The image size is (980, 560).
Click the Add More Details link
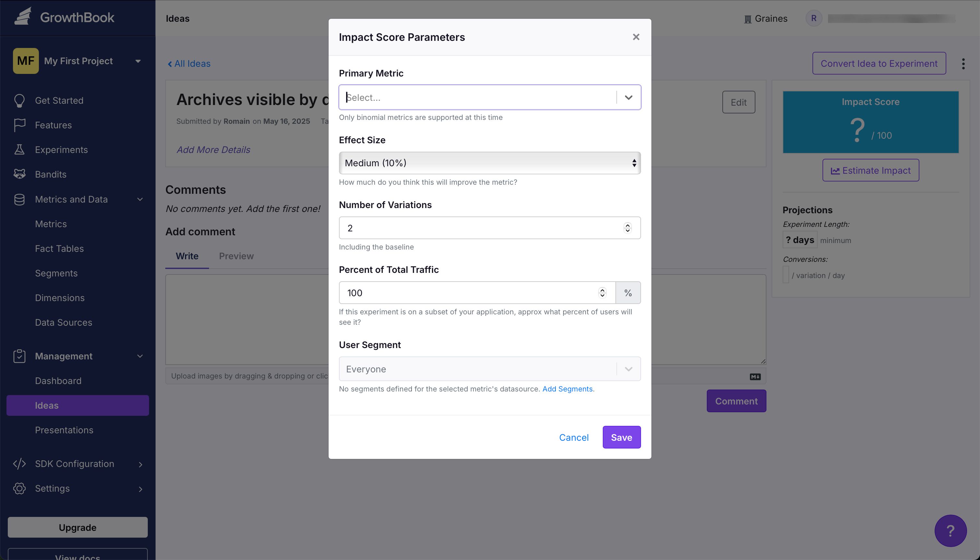click(x=213, y=150)
